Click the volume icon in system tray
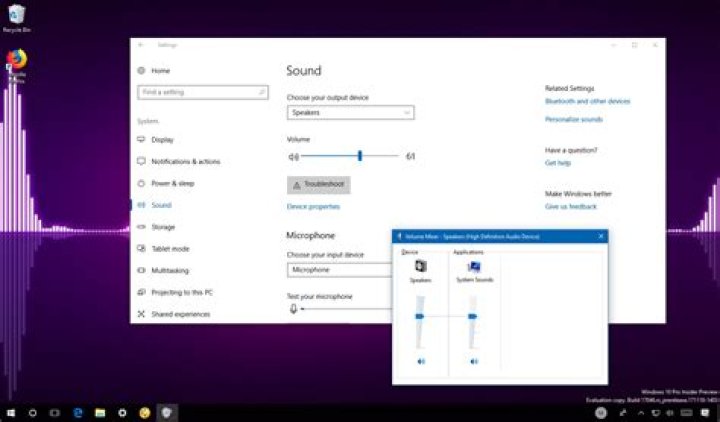This screenshot has width=720, height=422. pyautogui.click(x=671, y=413)
